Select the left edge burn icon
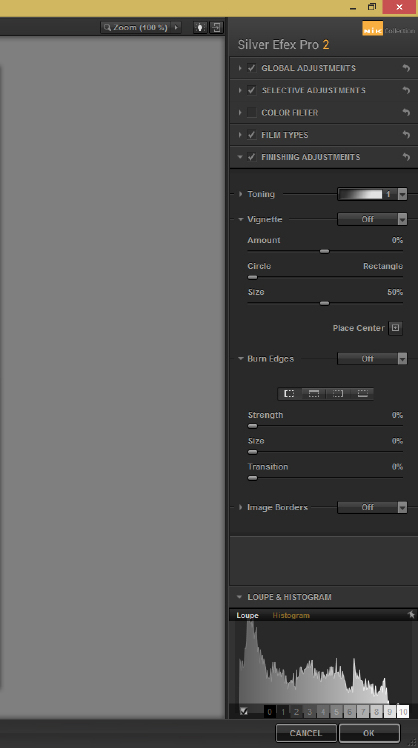 [x=290, y=394]
